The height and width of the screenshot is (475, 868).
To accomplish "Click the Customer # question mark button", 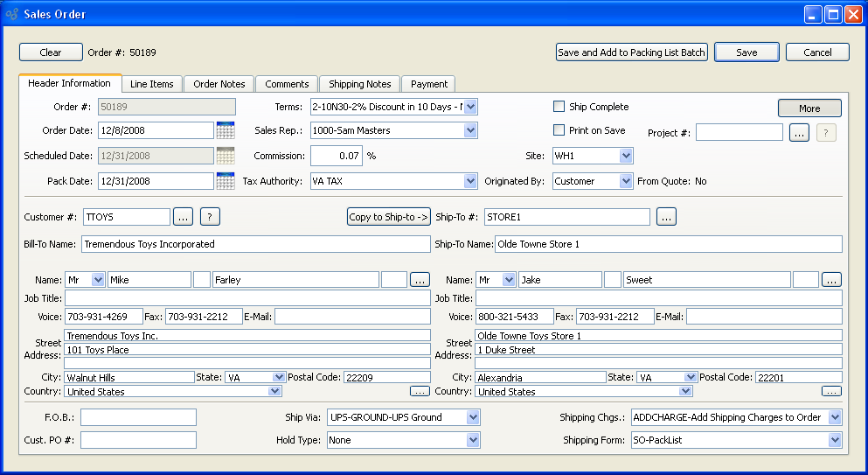I will click(x=209, y=217).
